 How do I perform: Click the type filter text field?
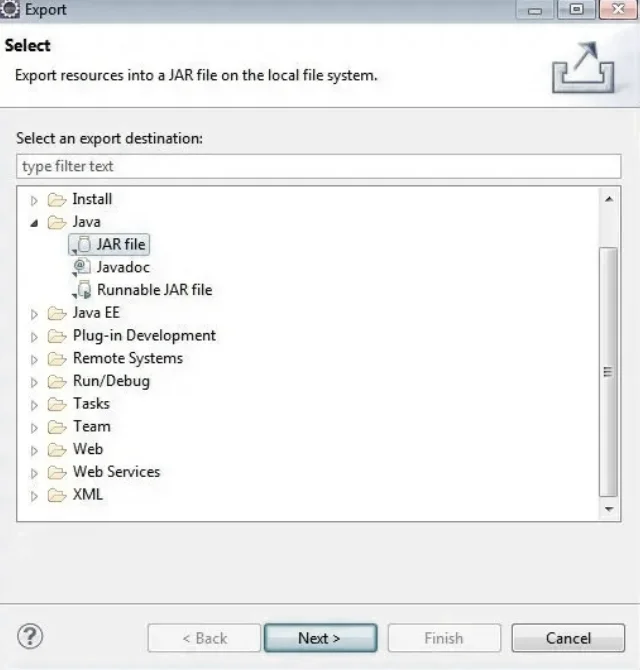(318, 166)
